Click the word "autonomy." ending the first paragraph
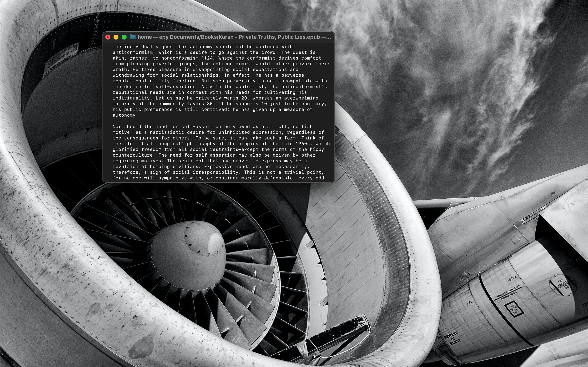588x367 pixels. [125, 115]
